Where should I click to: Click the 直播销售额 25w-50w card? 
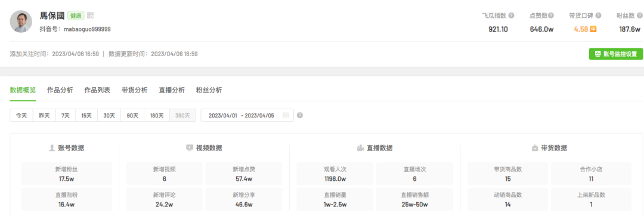pyautogui.click(x=414, y=199)
